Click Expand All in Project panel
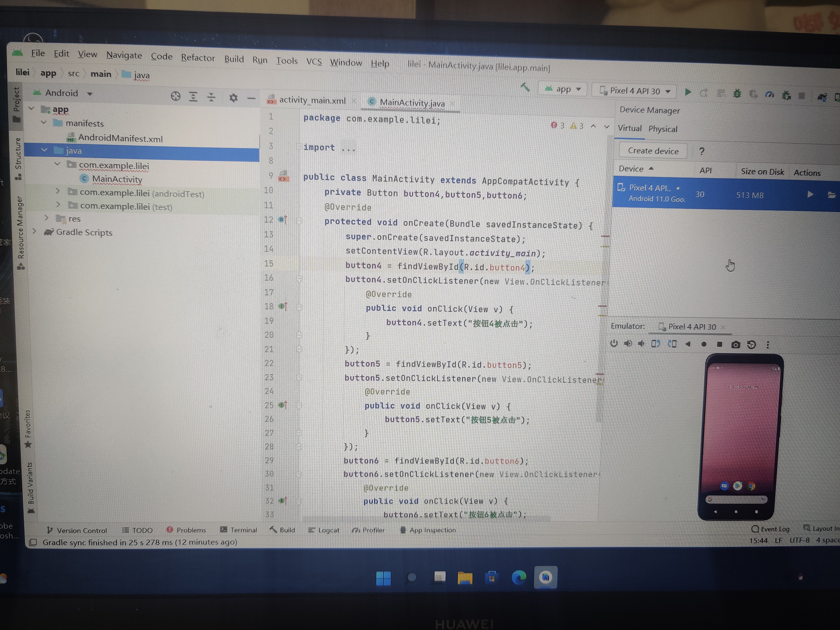The height and width of the screenshot is (630, 840). [x=193, y=97]
